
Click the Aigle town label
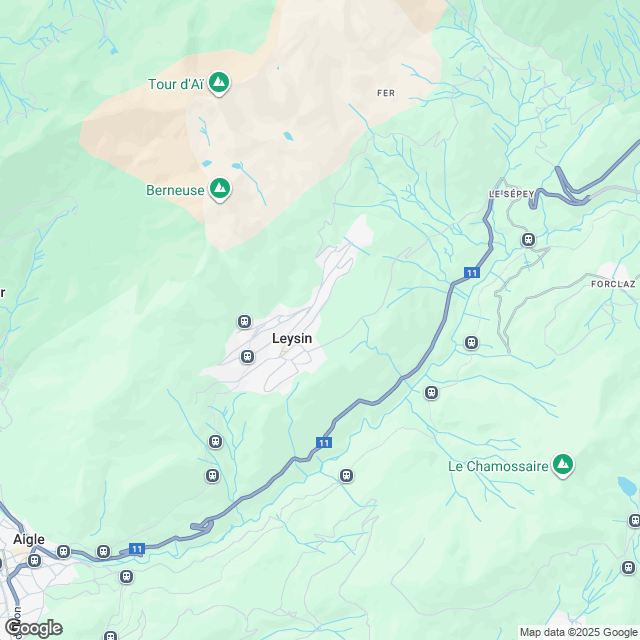(29, 539)
